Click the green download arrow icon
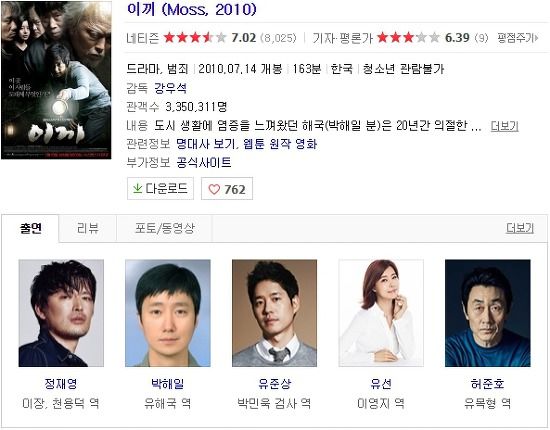 pos(138,189)
